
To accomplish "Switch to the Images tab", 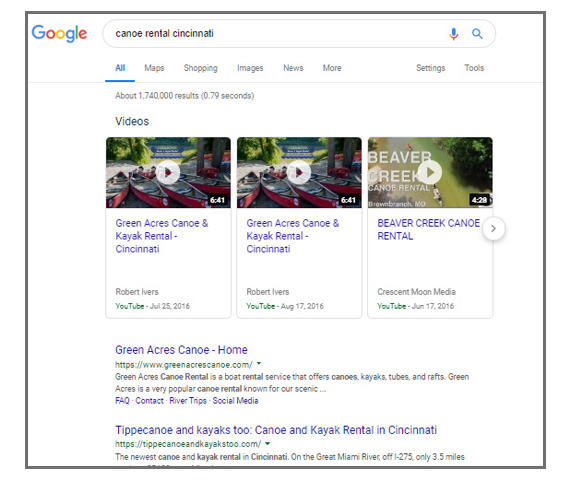I will [x=250, y=68].
